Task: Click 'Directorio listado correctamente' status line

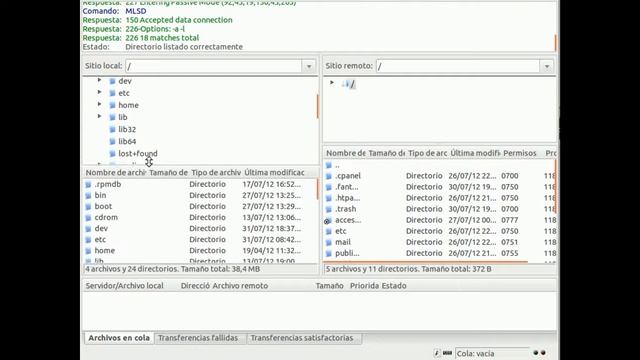Action: pyautogui.click(x=184, y=47)
